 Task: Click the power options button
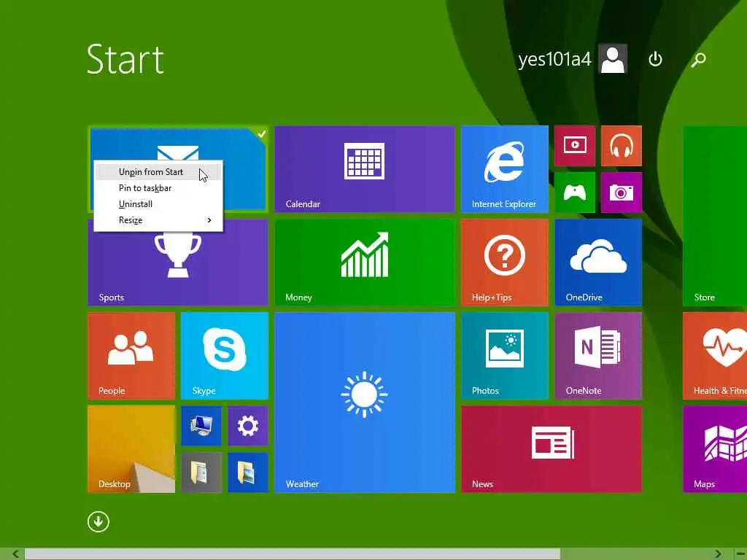(656, 59)
